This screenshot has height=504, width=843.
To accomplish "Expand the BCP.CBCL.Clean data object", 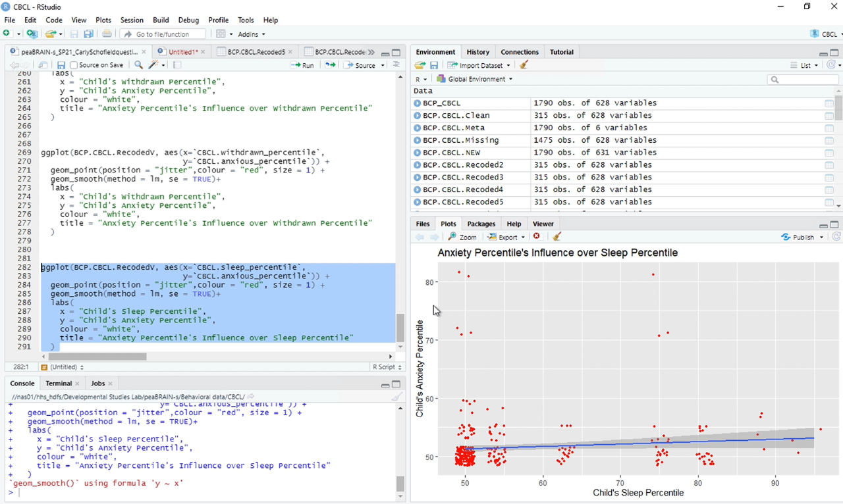I will pos(418,116).
